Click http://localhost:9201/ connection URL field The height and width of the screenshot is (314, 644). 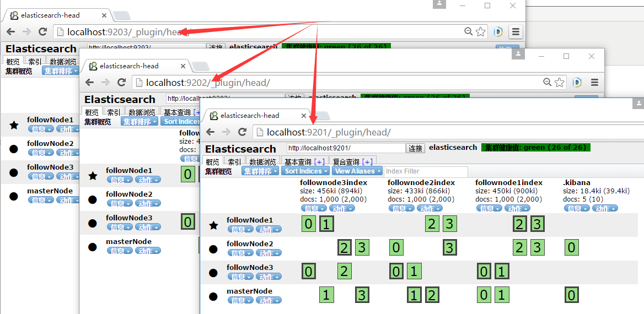pos(346,148)
